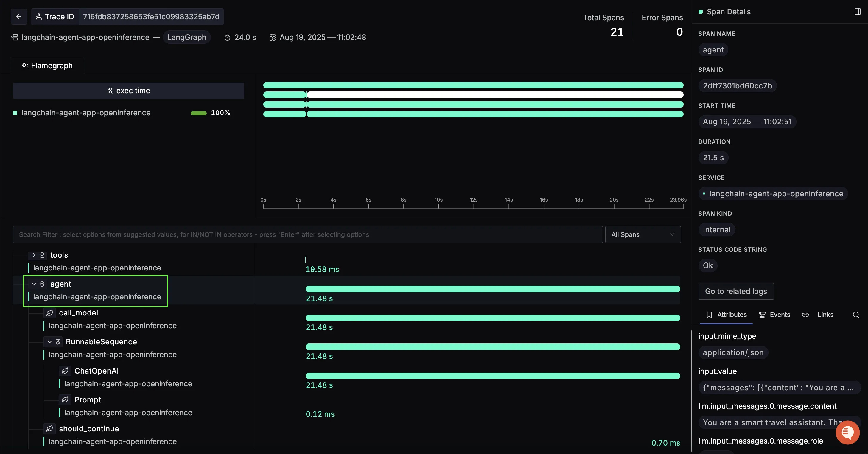Collapse the RunnableSequence span node
Viewport: 868px width, 454px height.
pyautogui.click(x=49, y=342)
